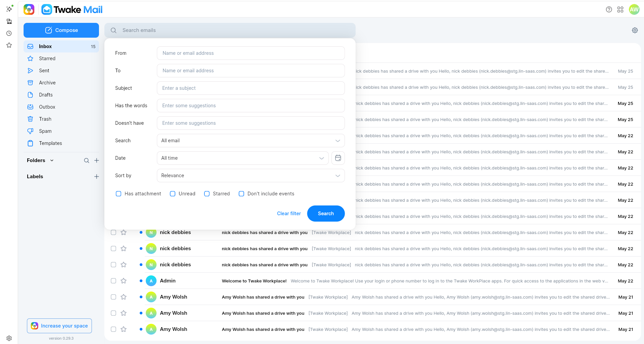
Task: Open the second left rail icon
Action: [9, 21]
